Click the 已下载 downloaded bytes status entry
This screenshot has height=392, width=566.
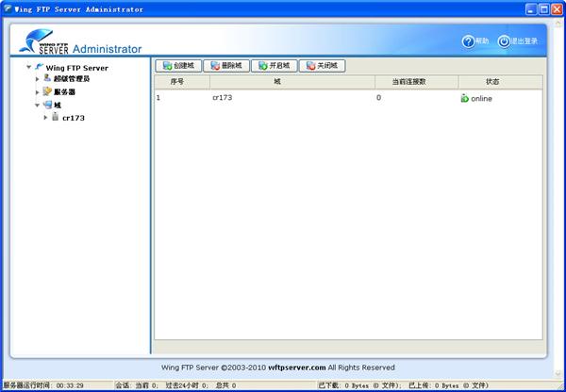click(359, 385)
